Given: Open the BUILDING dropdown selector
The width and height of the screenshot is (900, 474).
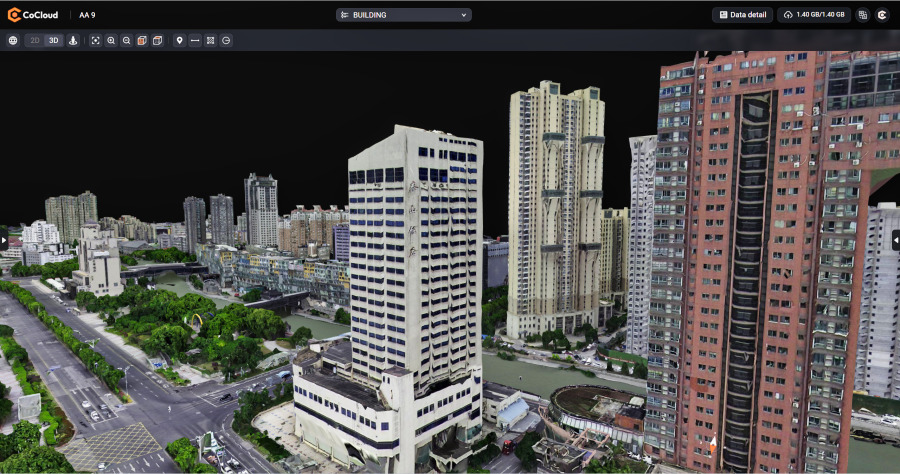Looking at the screenshot, I should 403,15.
